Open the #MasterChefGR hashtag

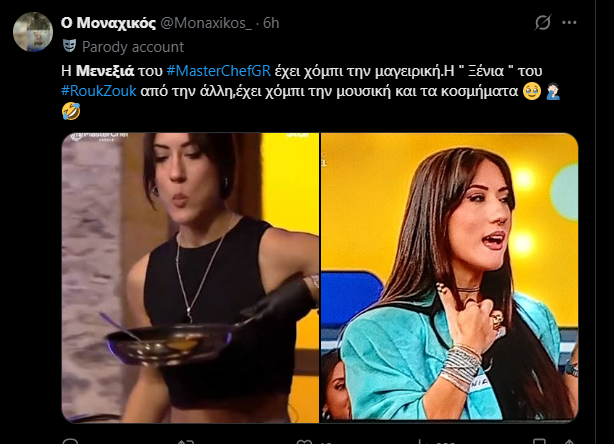point(219,71)
